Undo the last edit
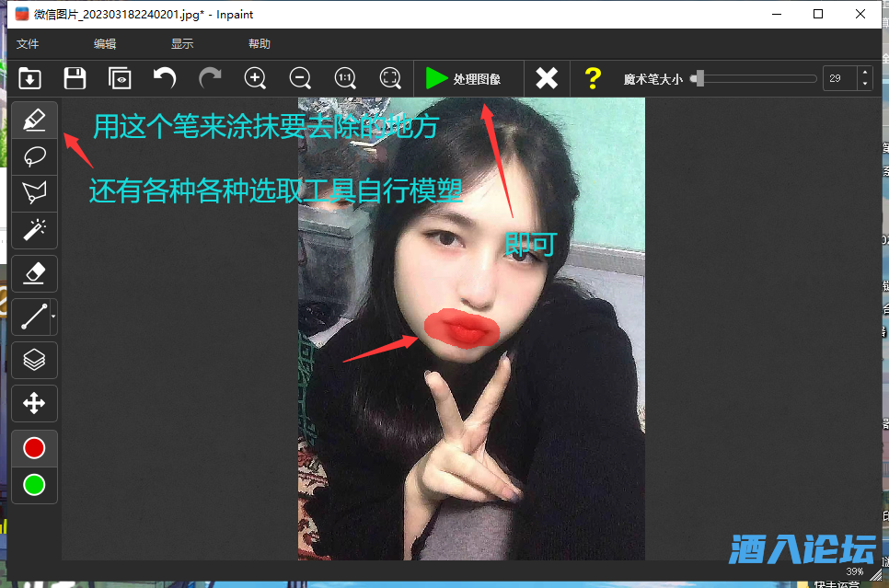This screenshot has width=889, height=588. click(165, 78)
